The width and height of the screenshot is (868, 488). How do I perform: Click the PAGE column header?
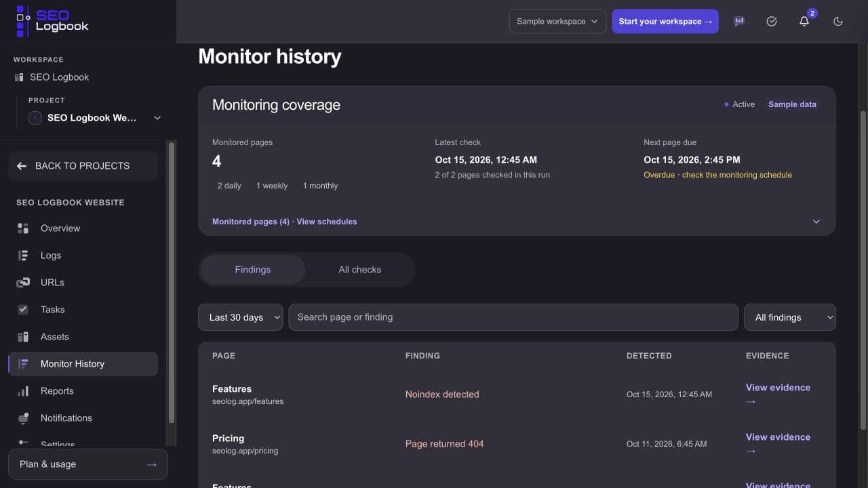click(224, 356)
